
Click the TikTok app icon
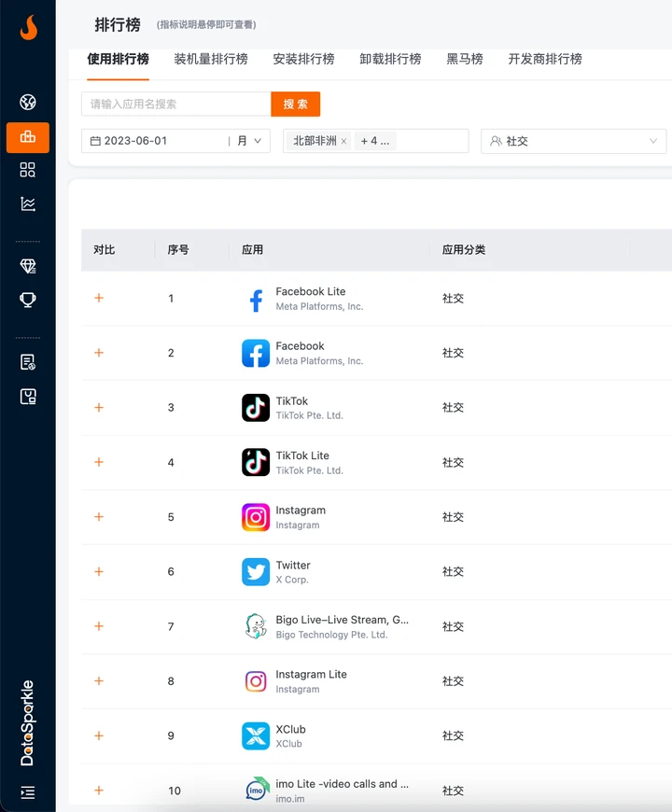pos(256,408)
